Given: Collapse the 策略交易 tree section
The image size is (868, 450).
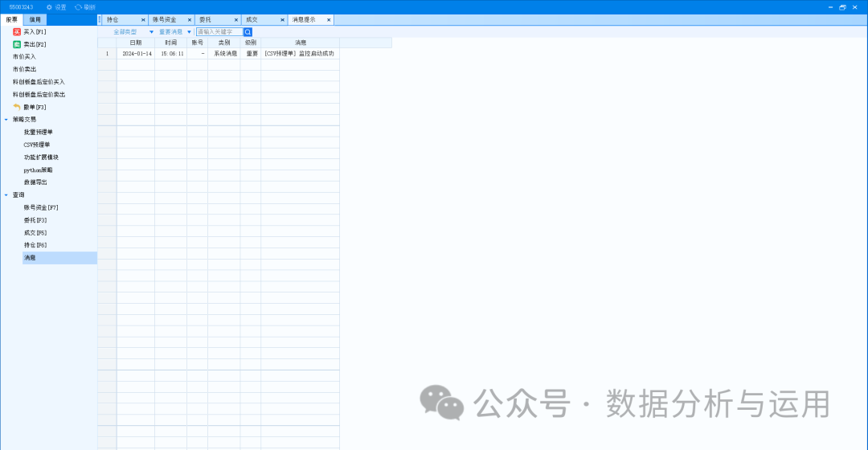Looking at the screenshot, I should (6, 120).
